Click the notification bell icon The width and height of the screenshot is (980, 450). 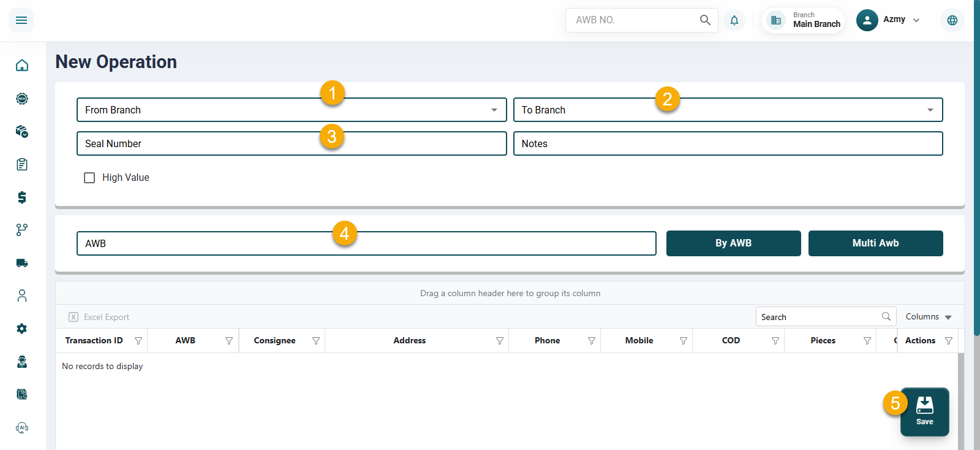pyautogui.click(x=734, y=20)
